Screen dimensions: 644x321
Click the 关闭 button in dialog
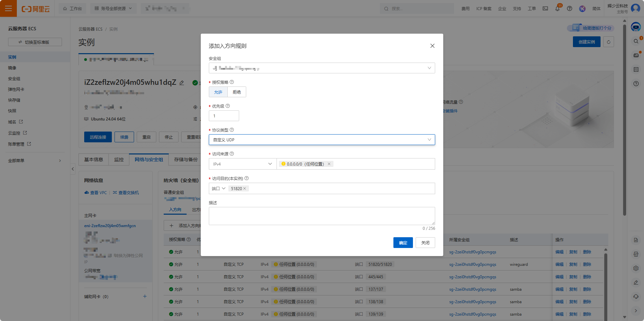click(x=425, y=243)
